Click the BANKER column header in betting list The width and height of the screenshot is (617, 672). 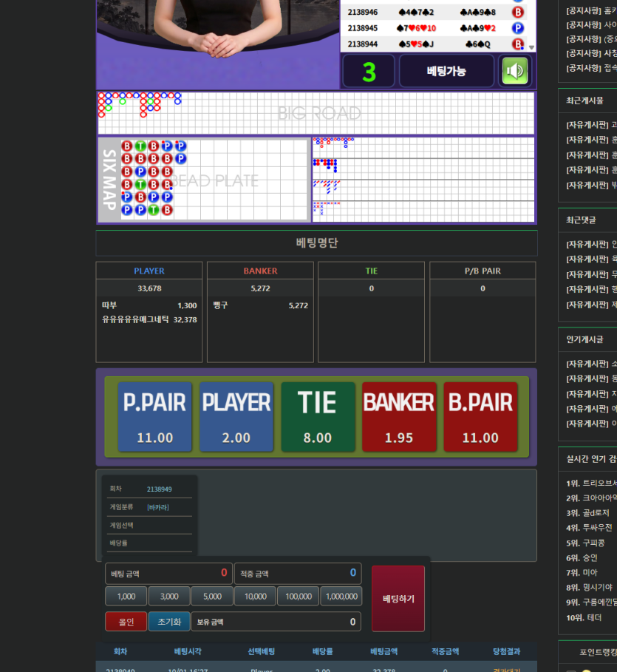(261, 271)
